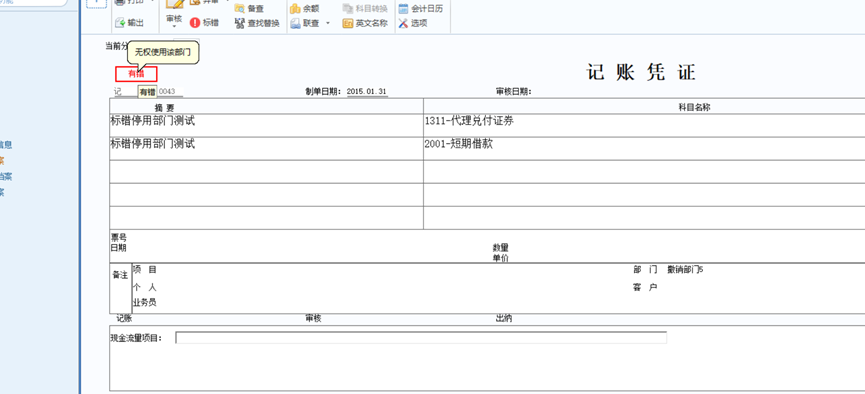Viewport: 865px width, 394px height.
Task: Click the 审核 audit pencil icon
Action: tap(174, 4)
